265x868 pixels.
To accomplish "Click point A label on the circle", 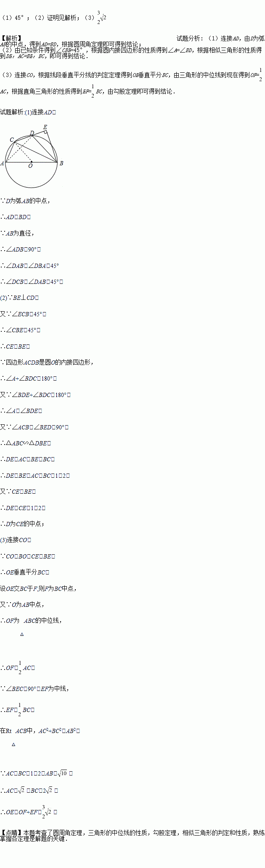I will tap(2, 163).
